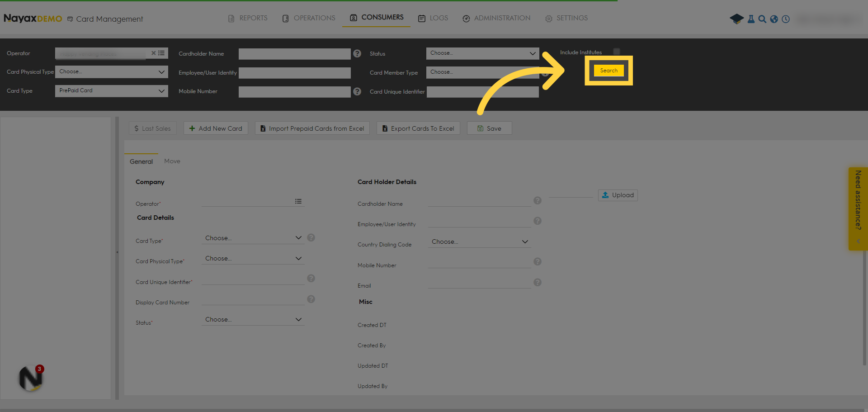This screenshot has width=868, height=412.
Task: Open the REPORTS menu
Action: click(248, 18)
